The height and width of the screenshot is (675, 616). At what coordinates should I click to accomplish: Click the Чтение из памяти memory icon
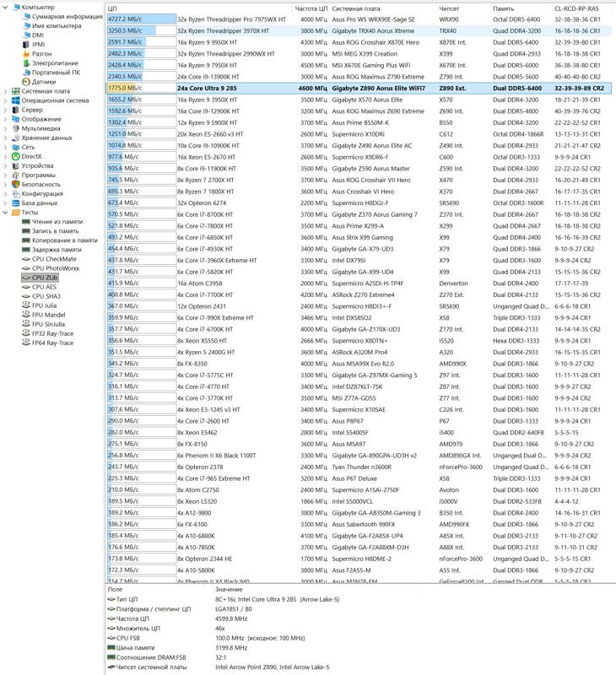pos(26,221)
